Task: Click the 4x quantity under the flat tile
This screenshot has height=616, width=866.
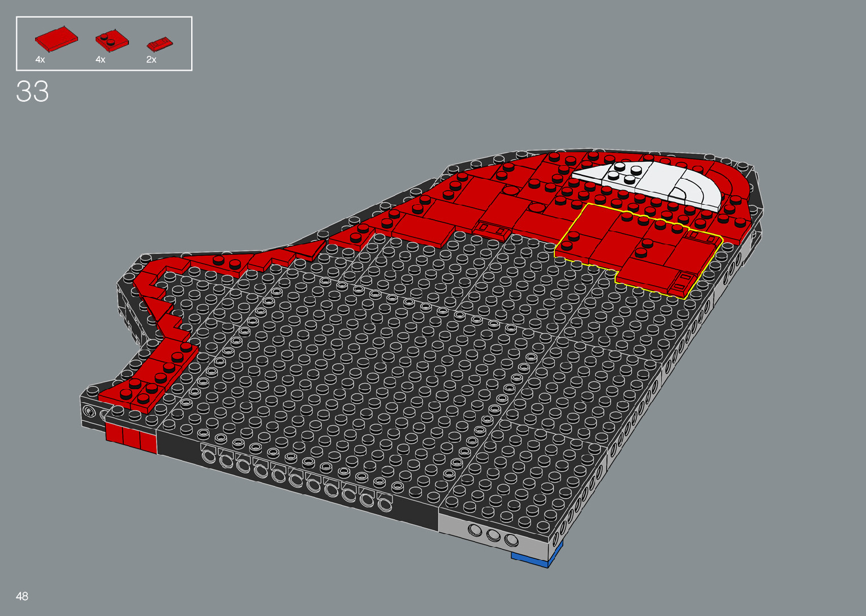Action: (x=40, y=59)
